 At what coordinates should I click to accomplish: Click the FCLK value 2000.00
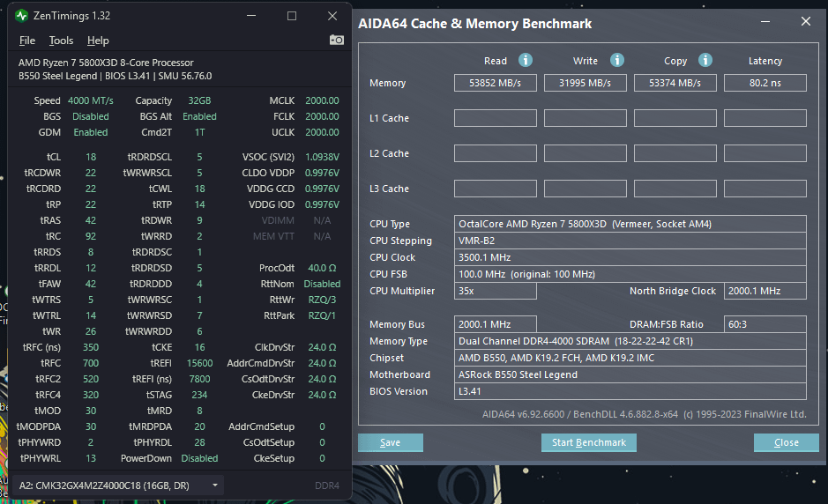(322, 116)
